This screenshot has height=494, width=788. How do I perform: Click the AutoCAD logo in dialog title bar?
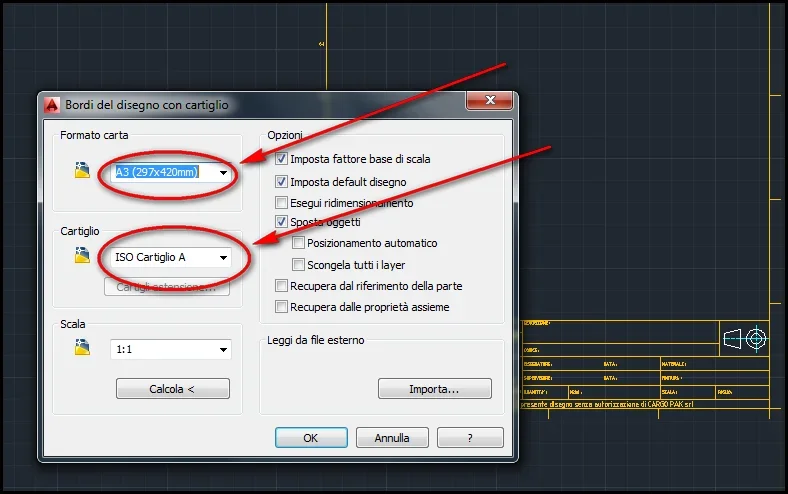tap(52, 105)
